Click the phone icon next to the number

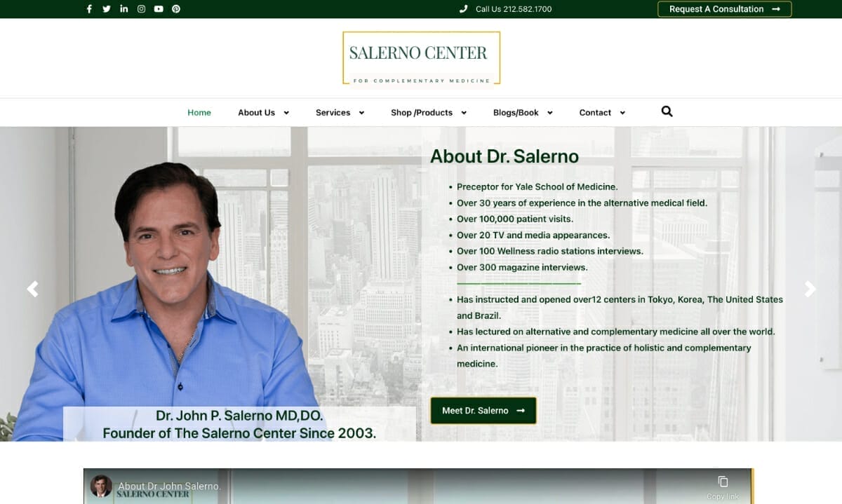pos(462,9)
